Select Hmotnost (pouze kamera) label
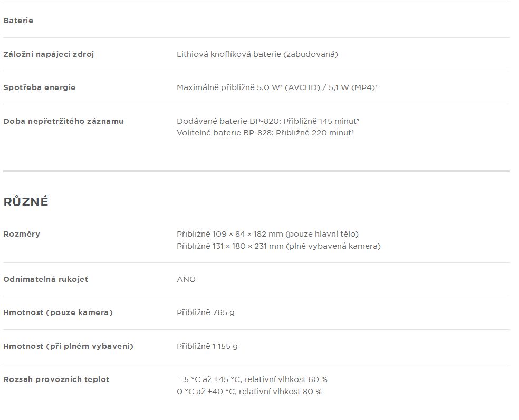This screenshot has width=519, height=420. [x=58, y=312]
